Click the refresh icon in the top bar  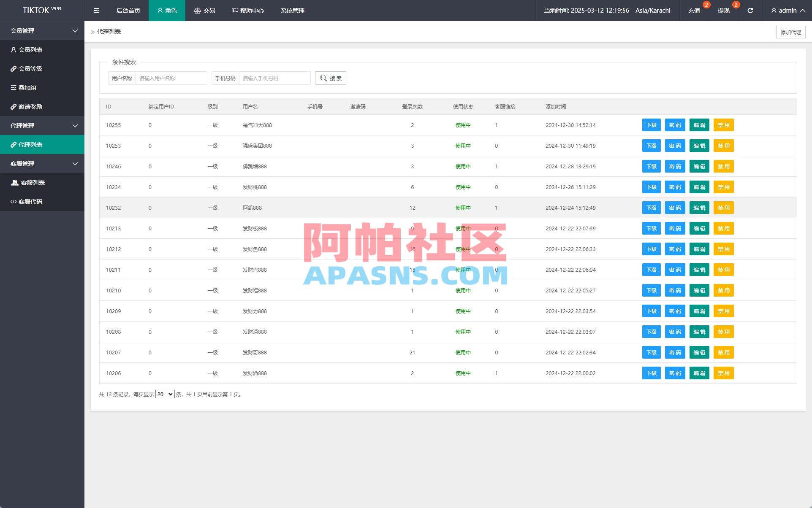(750, 11)
